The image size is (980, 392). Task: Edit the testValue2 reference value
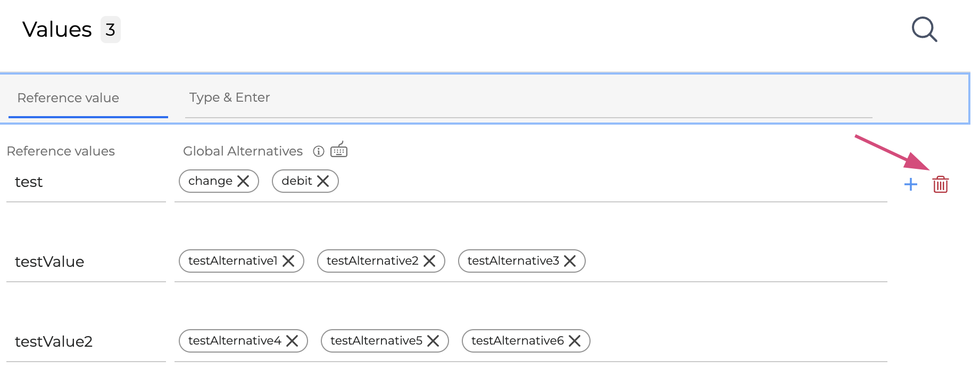click(85, 342)
